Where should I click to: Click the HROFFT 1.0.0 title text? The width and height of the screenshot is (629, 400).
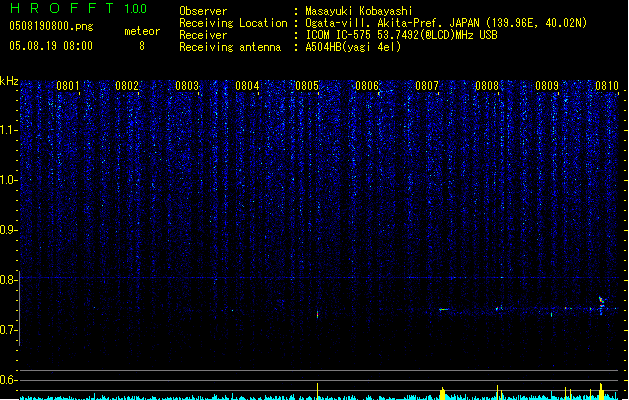point(78,8)
